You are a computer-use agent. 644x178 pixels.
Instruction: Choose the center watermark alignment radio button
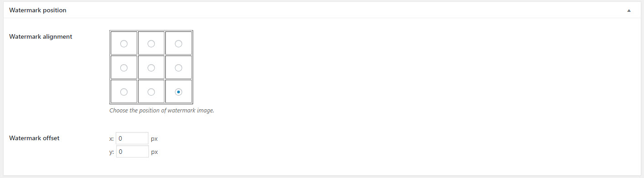point(151,68)
